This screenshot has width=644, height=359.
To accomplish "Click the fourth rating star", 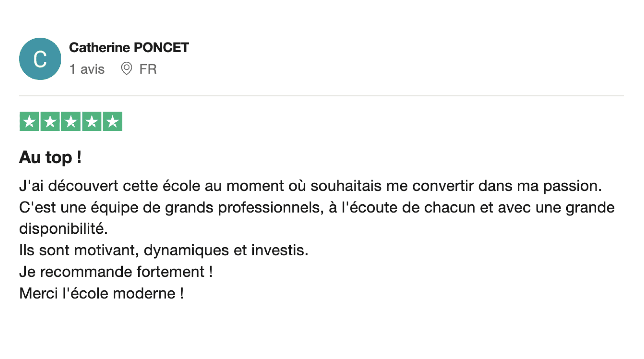I will click(x=91, y=121).
